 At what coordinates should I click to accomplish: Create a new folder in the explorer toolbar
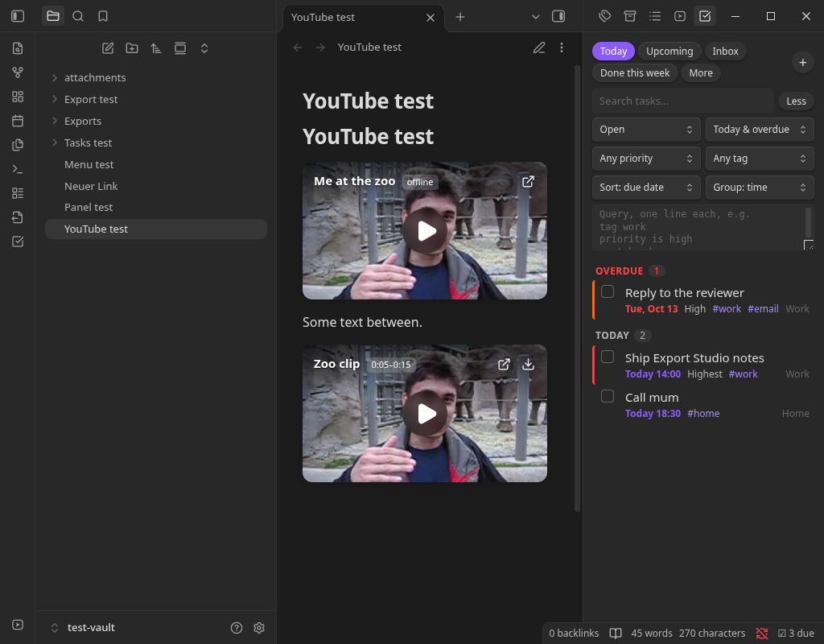[x=132, y=48]
